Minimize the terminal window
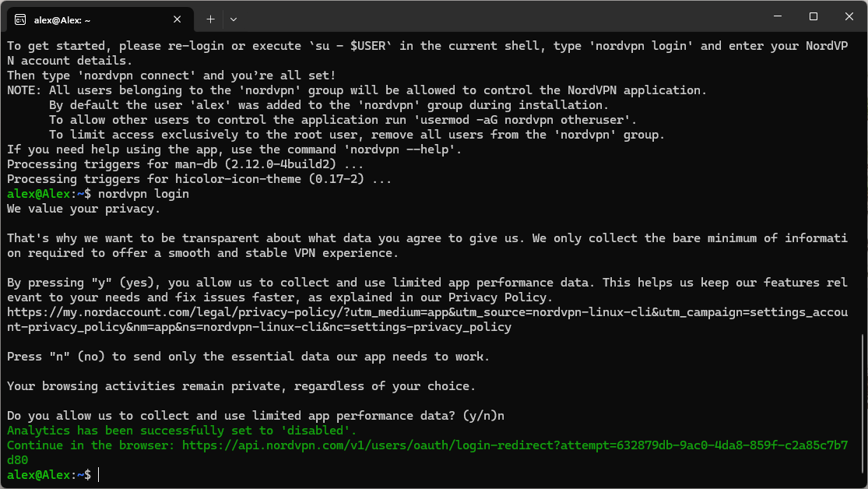The width and height of the screenshot is (868, 489). pos(776,16)
